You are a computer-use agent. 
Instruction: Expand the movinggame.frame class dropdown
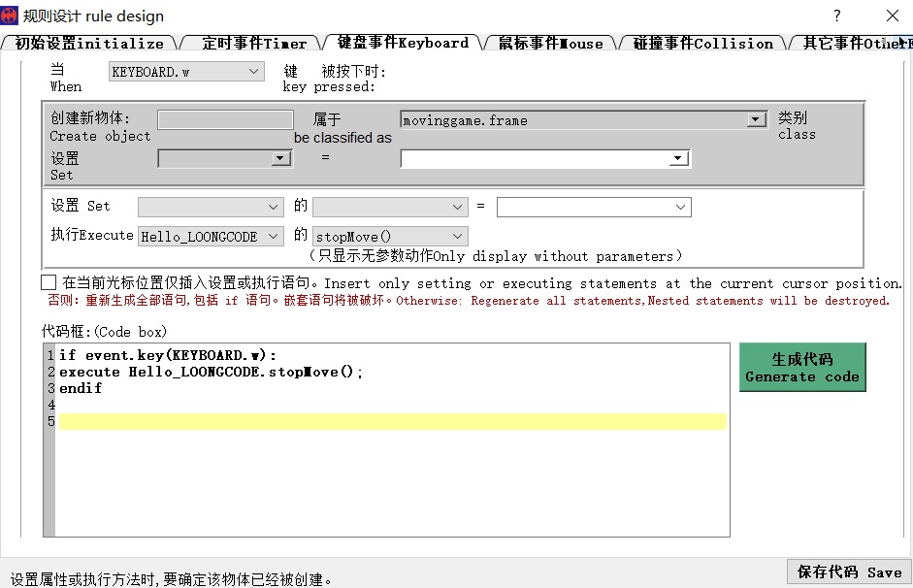pyautogui.click(x=756, y=120)
